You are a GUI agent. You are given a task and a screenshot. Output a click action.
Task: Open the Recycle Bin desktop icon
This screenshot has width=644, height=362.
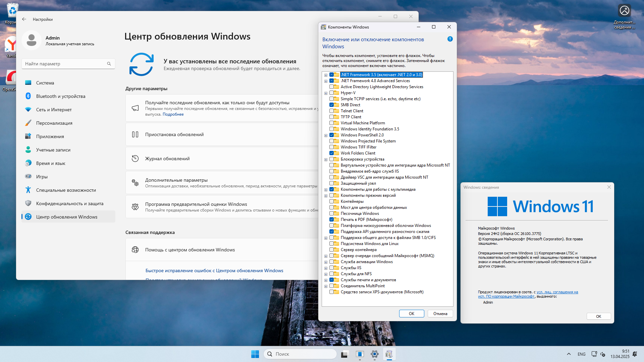pyautogui.click(x=12, y=11)
